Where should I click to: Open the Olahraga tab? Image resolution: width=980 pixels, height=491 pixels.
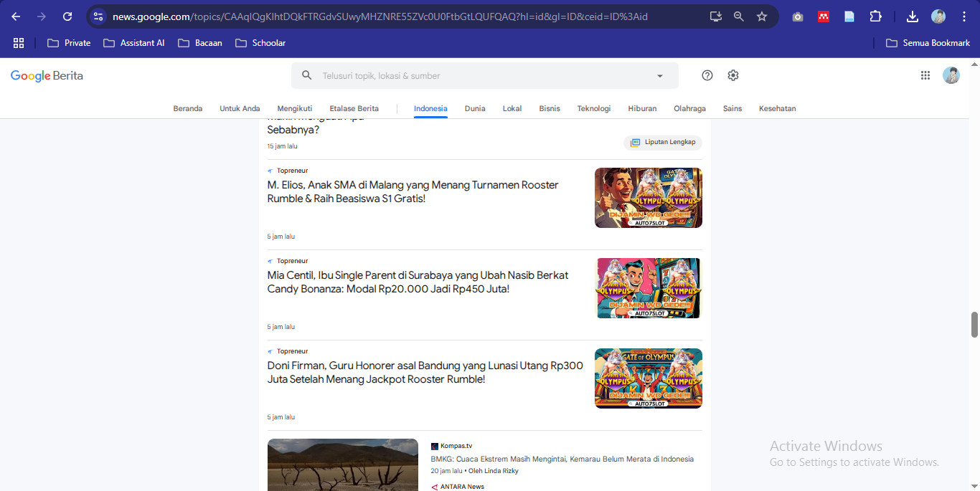[689, 108]
